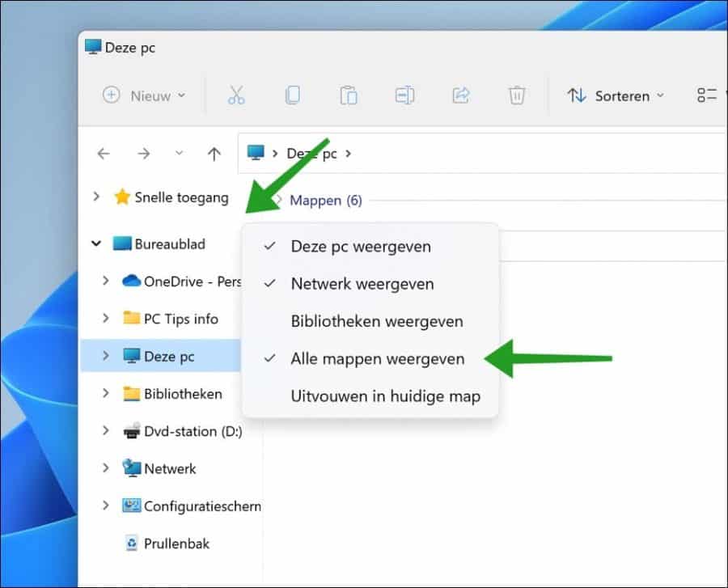This screenshot has height=588, width=728.
Task: Uncheck Deze pc weergeven option
Action: 361,247
